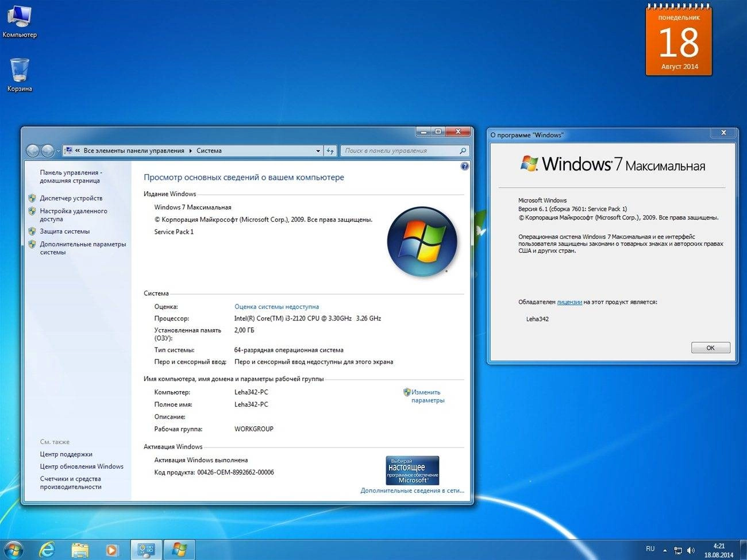Click the 'лицензии' link in About Windows
This screenshot has width=747, height=560.
tap(569, 302)
